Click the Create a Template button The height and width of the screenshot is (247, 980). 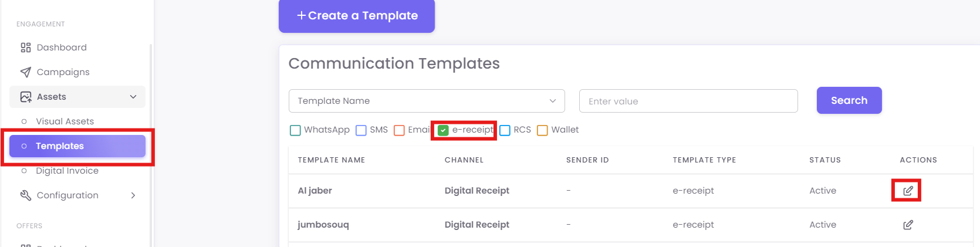click(357, 16)
